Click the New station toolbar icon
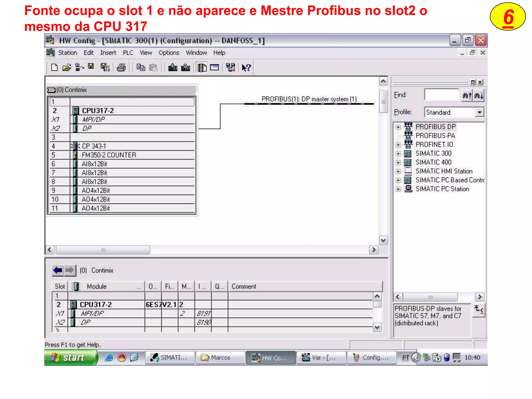Image resolution: width=532 pixels, height=399 pixels. click(x=54, y=68)
